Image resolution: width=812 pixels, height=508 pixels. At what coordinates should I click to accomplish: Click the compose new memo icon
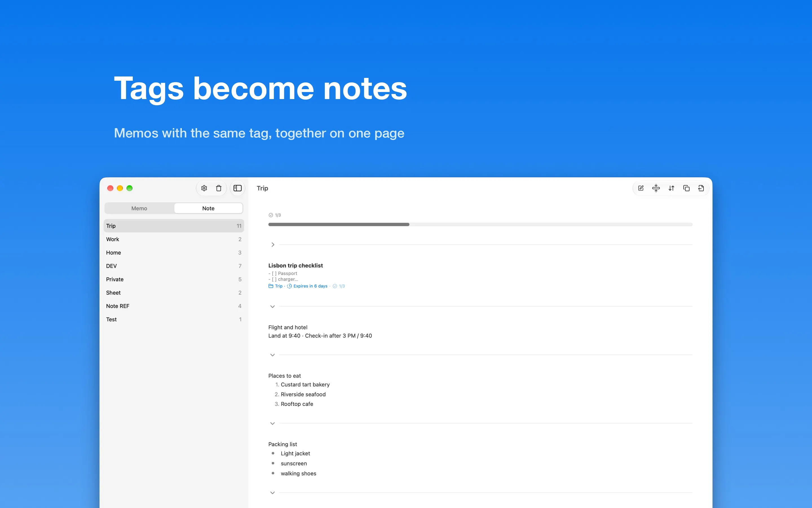[641, 188]
